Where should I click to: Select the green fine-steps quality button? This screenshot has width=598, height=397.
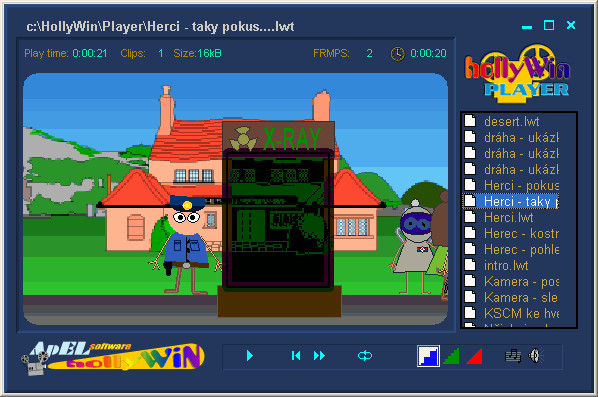tap(452, 356)
